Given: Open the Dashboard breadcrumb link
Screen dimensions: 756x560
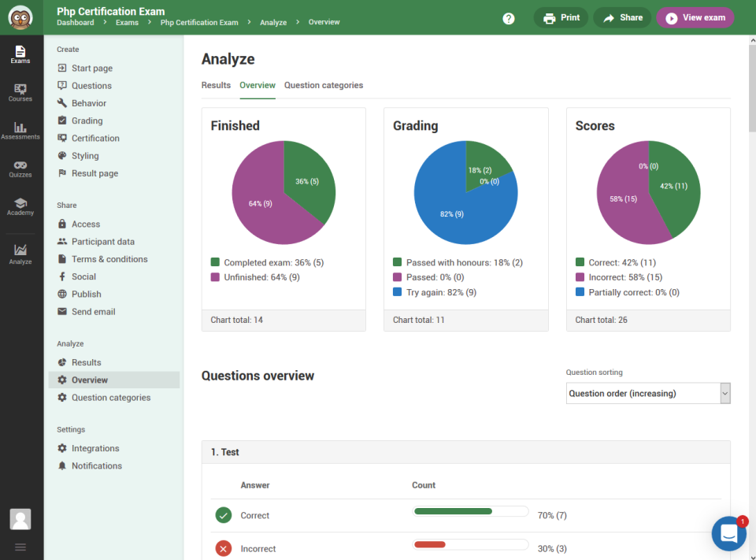Looking at the screenshot, I should click(x=75, y=23).
